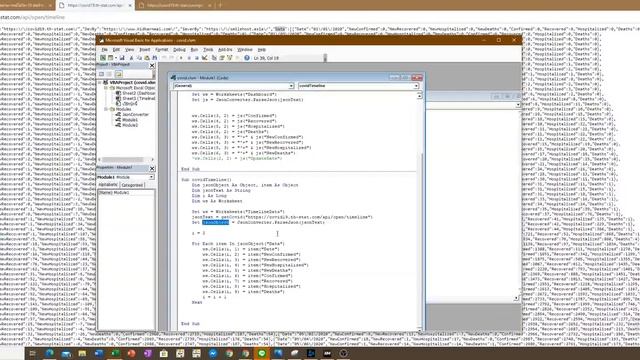Screen dimensions: 640x360
Task: Click the Cut scissors toolbar icon
Action: 131,58
